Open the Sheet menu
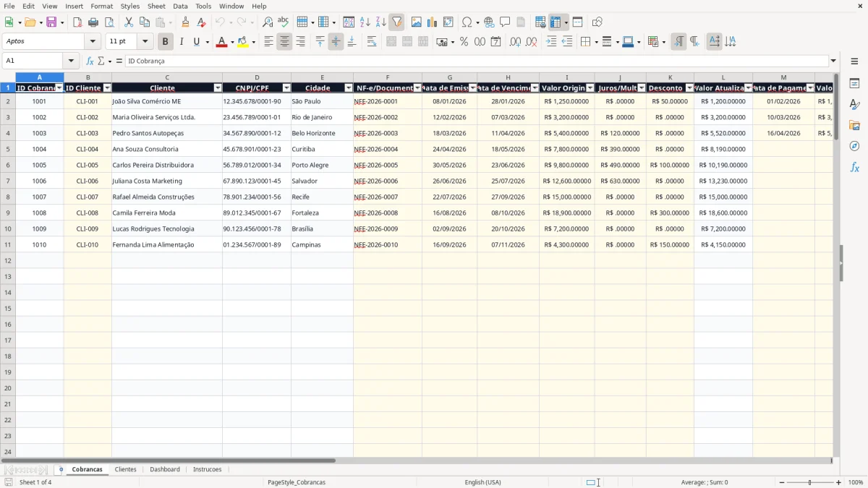Viewport: 868px width, 488px height. click(x=156, y=6)
